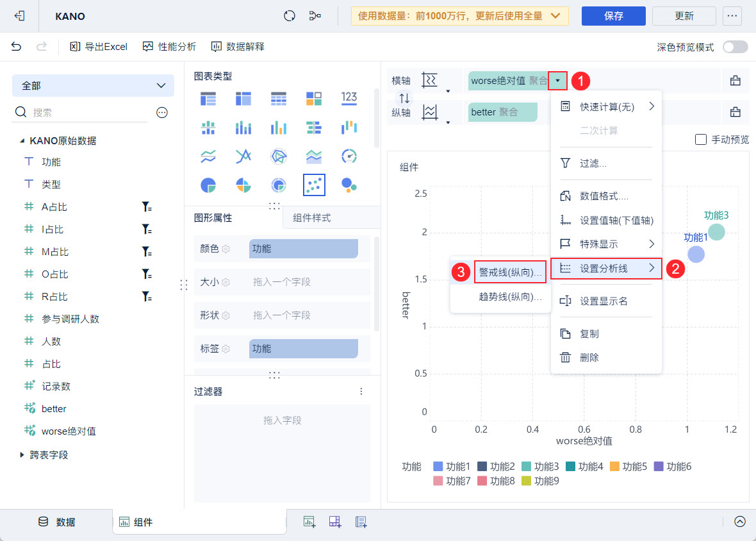The image size is (756, 541).
Task: Open the three-dots menu of 过滤器 panel
Action: 361,392
